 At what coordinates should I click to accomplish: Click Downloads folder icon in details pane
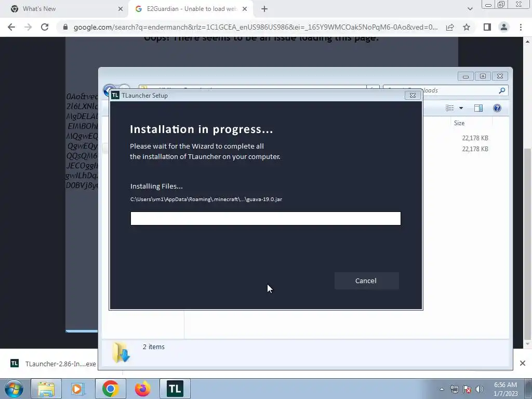pyautogui.click(x=121, y=353)
